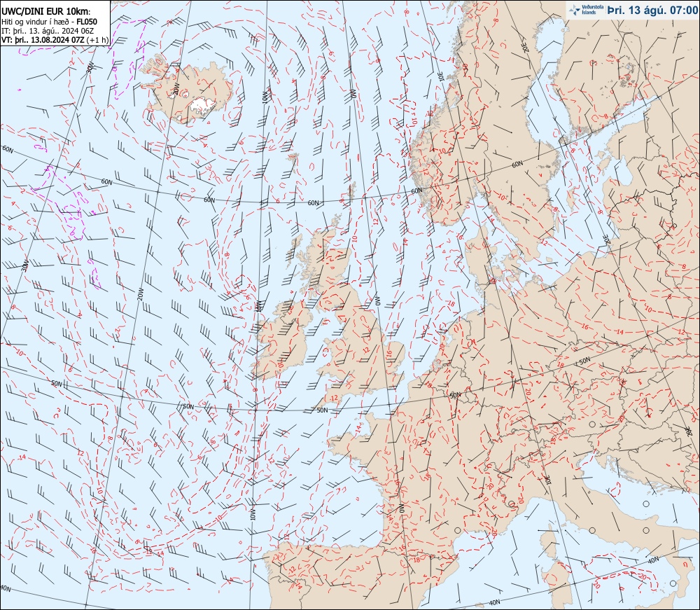The height and width of the screenshot is (610, 700).
Task: Click the Iceland landmass
Action: click(190, 92)
